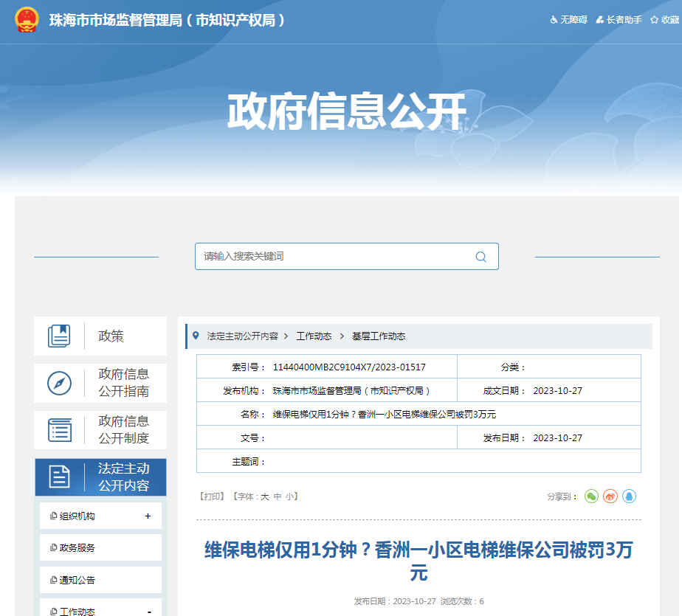
Task: Set font size to 中
Action: pyautogui.click(x=278, y=497)
